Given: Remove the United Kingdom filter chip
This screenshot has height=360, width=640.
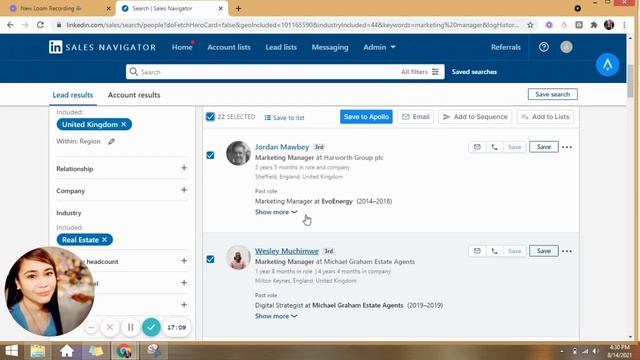Looking at the screenshot, I should pos(124,124).
